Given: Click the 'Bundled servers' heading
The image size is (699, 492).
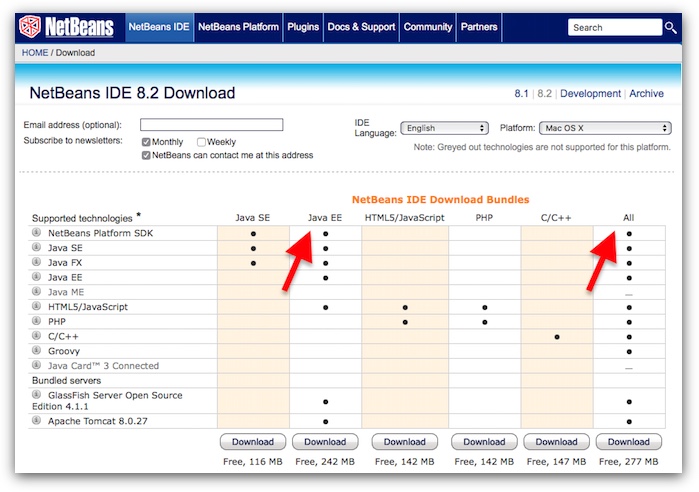Looking at the screenshot, I should pos(66,381).
